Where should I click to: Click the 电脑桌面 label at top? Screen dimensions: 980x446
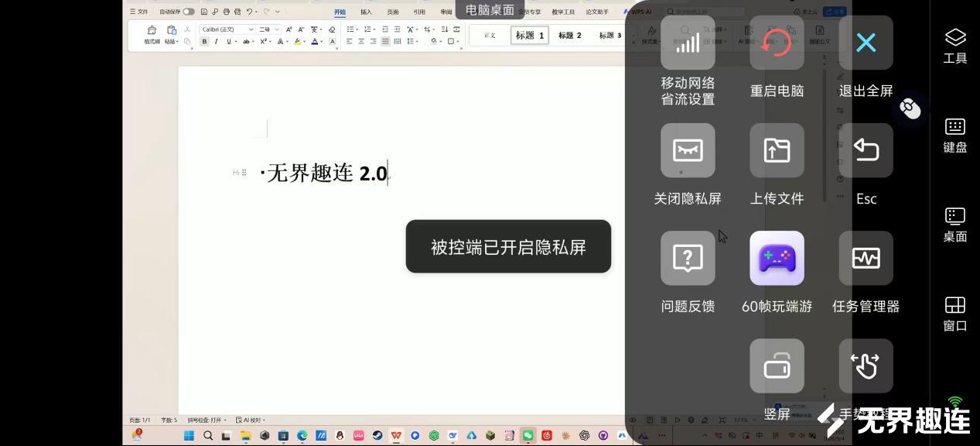[x=490, y=9]
